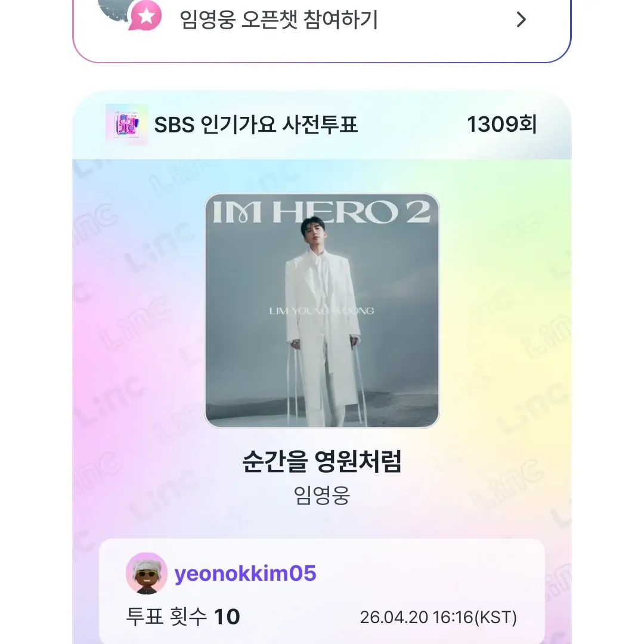Click the gray profile image above star icon
Screen dimensions: 644x644
click(113, 6)
